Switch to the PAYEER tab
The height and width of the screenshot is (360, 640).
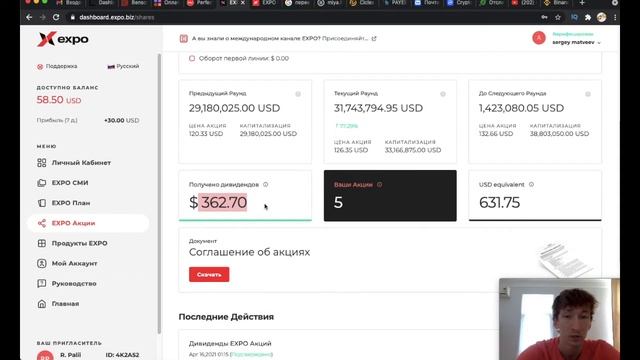click(x=395, y=3)
